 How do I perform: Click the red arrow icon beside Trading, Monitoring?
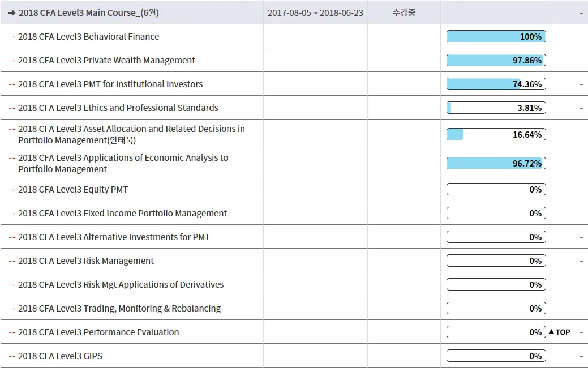tap(12, 309)
